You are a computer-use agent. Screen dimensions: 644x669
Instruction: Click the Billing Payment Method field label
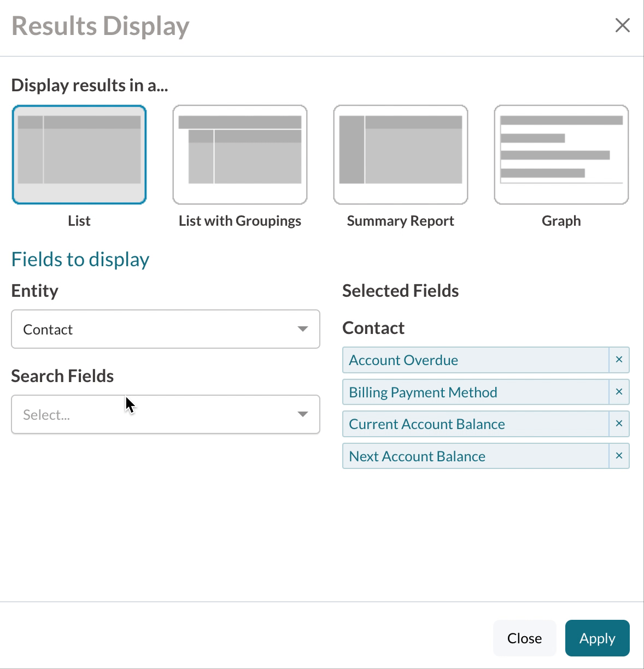tap(423, 392)
